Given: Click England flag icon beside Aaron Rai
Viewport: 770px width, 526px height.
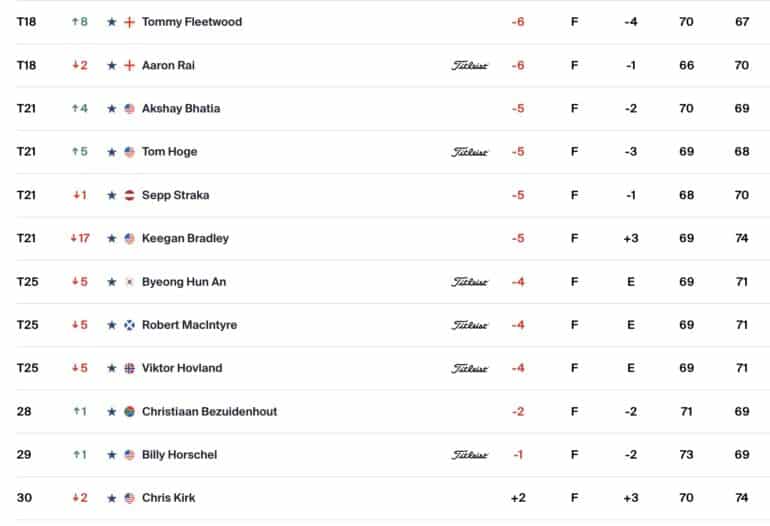Looking at the screenshot, I should click(x=129, y=65).
